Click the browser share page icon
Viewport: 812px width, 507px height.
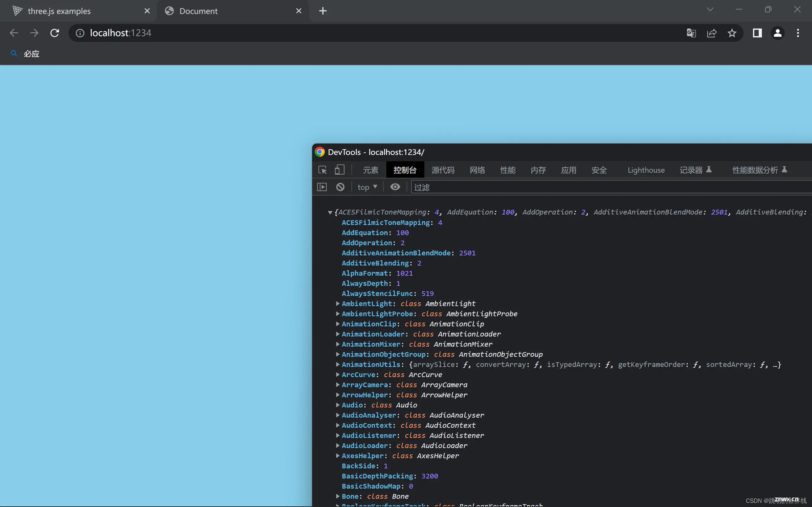[x=712, y=33]
